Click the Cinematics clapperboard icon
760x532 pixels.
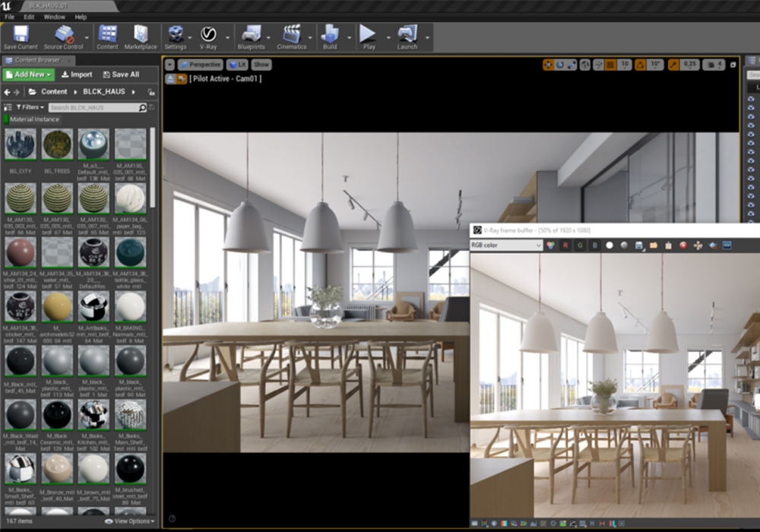[x=292, y=34]
